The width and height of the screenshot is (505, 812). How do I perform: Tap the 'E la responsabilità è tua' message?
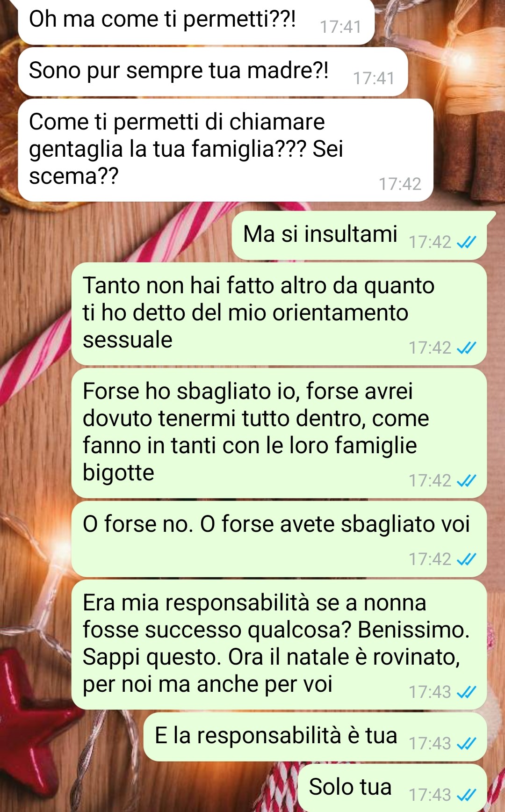(315, 737)
